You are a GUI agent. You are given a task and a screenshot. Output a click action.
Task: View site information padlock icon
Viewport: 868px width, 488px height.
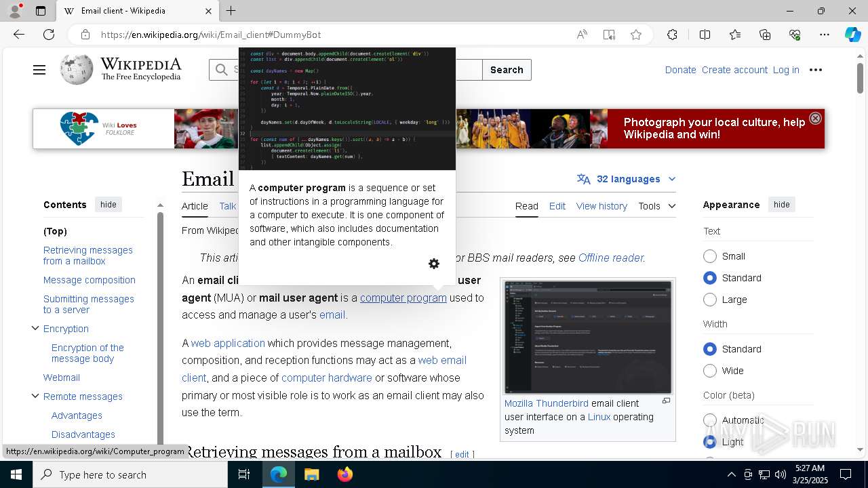click(x=85, y=35)
